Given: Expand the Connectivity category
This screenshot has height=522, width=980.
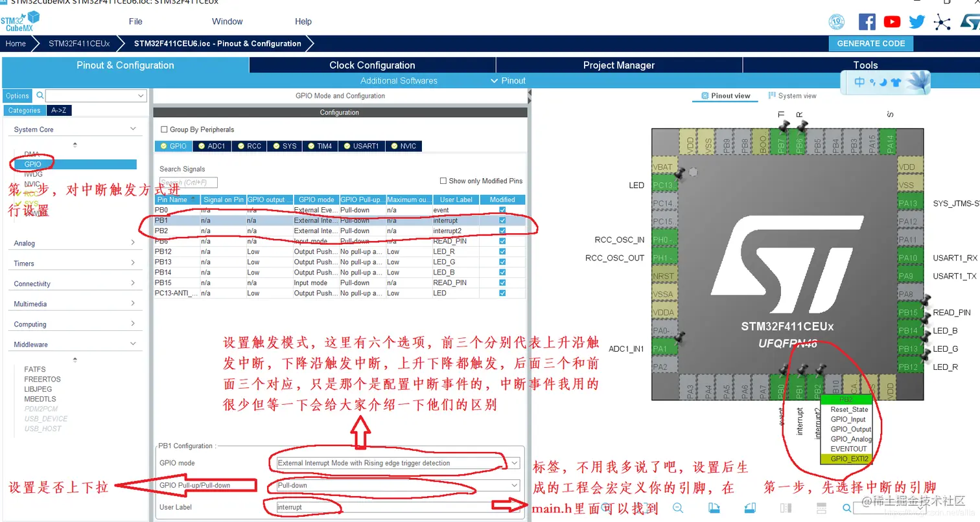Looking at the screenshot, I should click(x=133, y=283).
